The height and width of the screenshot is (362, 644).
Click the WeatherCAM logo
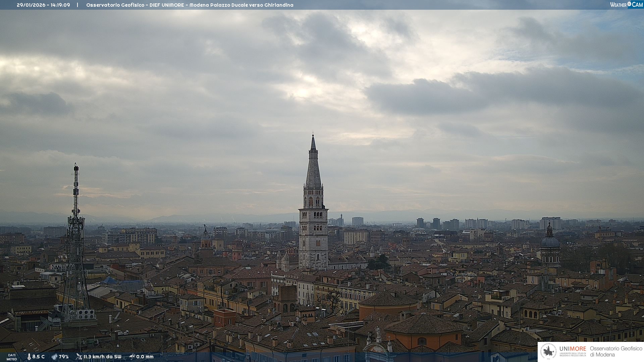coord(626,5)
